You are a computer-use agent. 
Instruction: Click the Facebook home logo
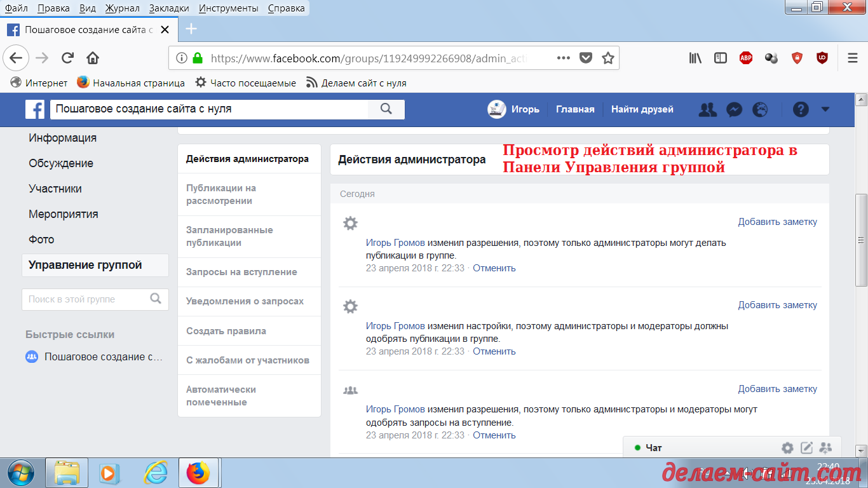pos(35,109)
